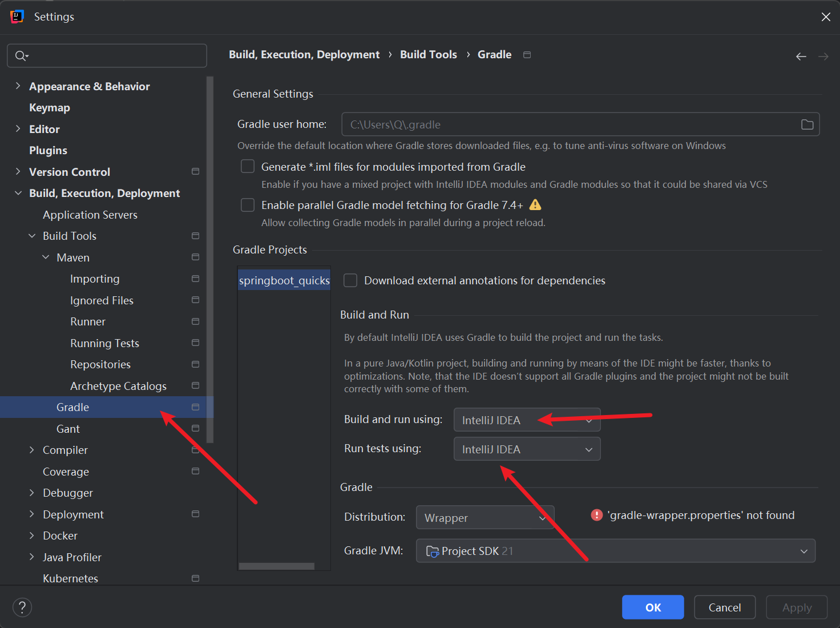Open the Distribution Wrapper dropdown
840x628 pixels.
pos(485,517)
